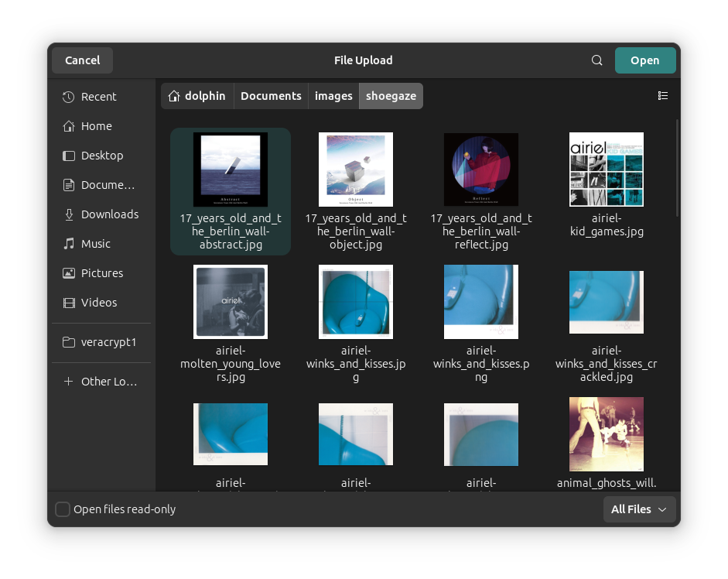Click file name airiel-kid_games.jpg
This screenshot has width=728, height=579.
click(x=607, y=225)
